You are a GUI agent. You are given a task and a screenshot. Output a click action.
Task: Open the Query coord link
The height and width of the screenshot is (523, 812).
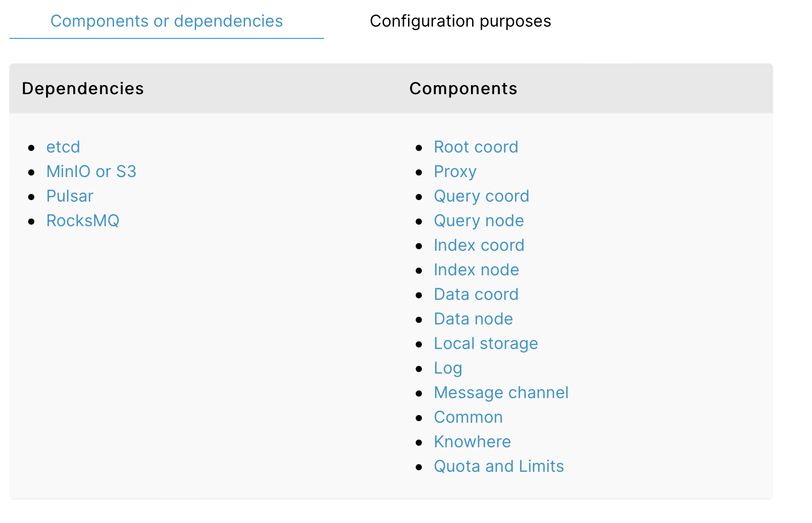(481, 196)
